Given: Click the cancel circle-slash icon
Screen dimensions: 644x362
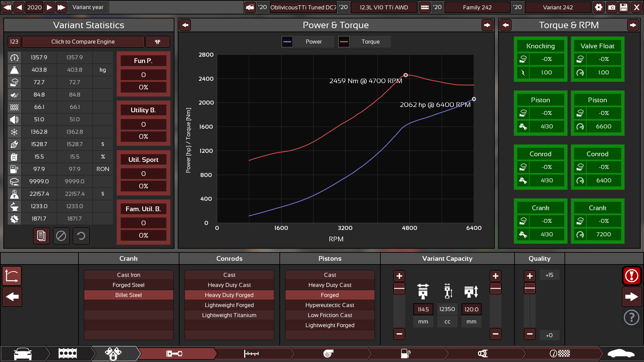Looking at the screenshot, I should click(x=61, y=236).
